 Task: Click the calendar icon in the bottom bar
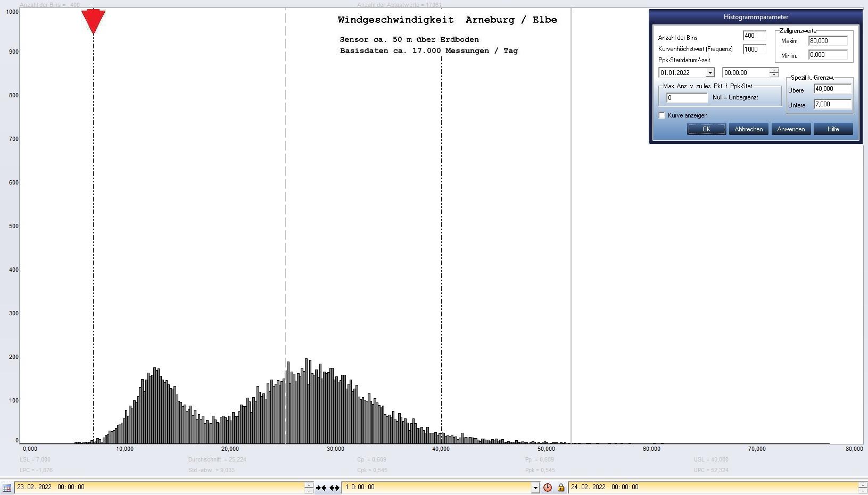(x=7, y=487)
